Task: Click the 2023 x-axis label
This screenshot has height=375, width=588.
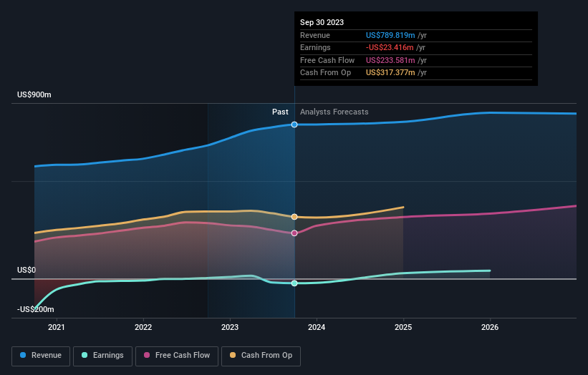Action: point(230,327)
